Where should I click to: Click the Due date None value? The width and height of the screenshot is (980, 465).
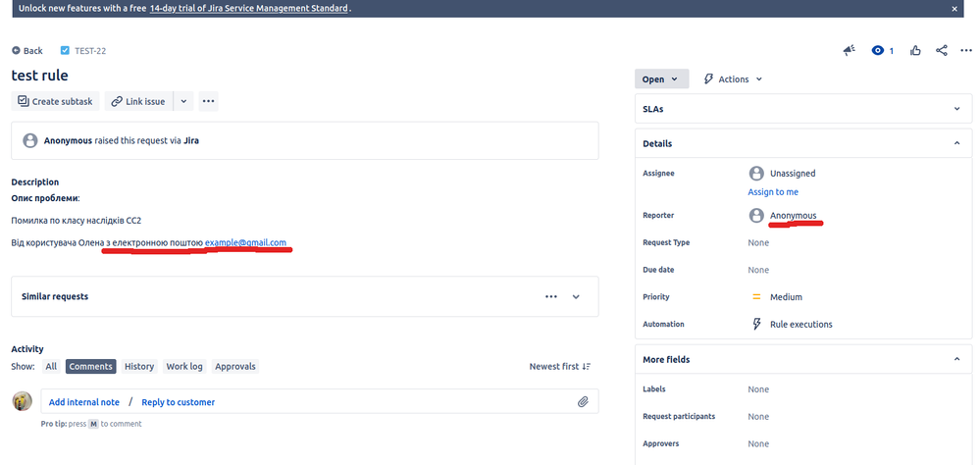pyautogui.click(x=758, y=270)
